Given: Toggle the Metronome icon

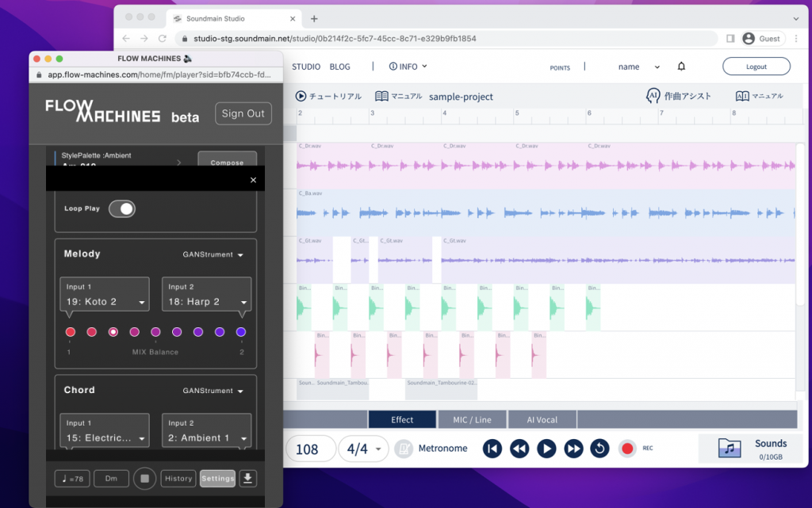Looking at the screenshot, I should (x=404, y=449).
